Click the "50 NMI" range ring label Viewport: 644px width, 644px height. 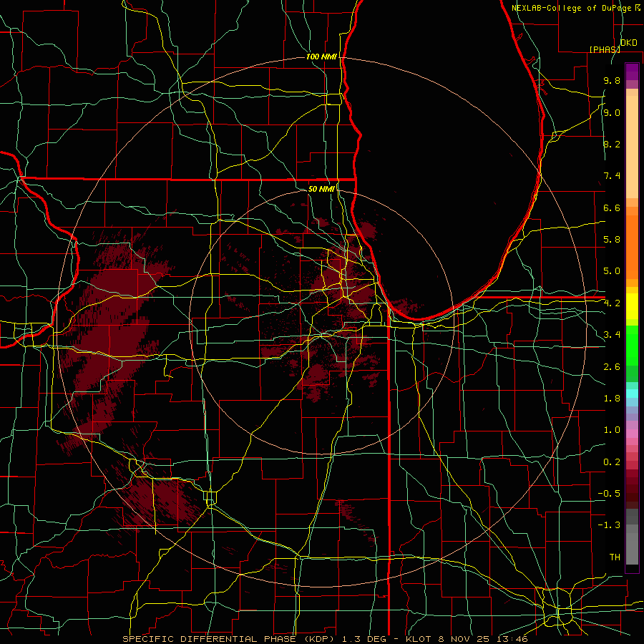tap(321, 189)
